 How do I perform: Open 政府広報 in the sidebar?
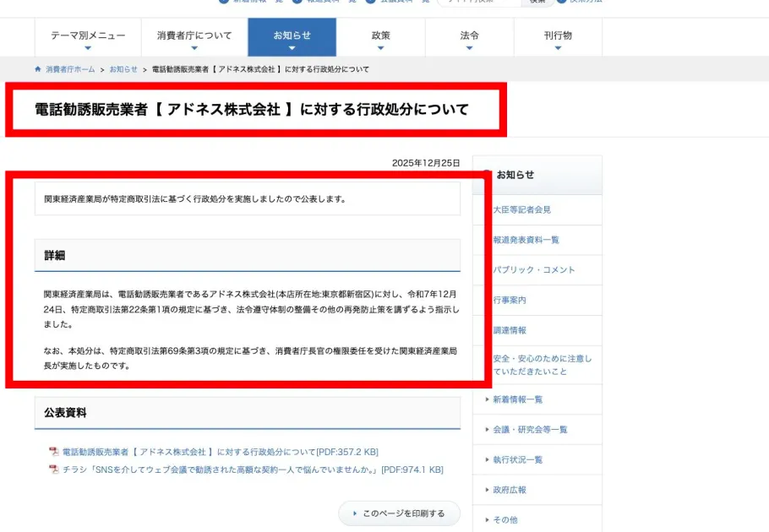coord(510,490)
